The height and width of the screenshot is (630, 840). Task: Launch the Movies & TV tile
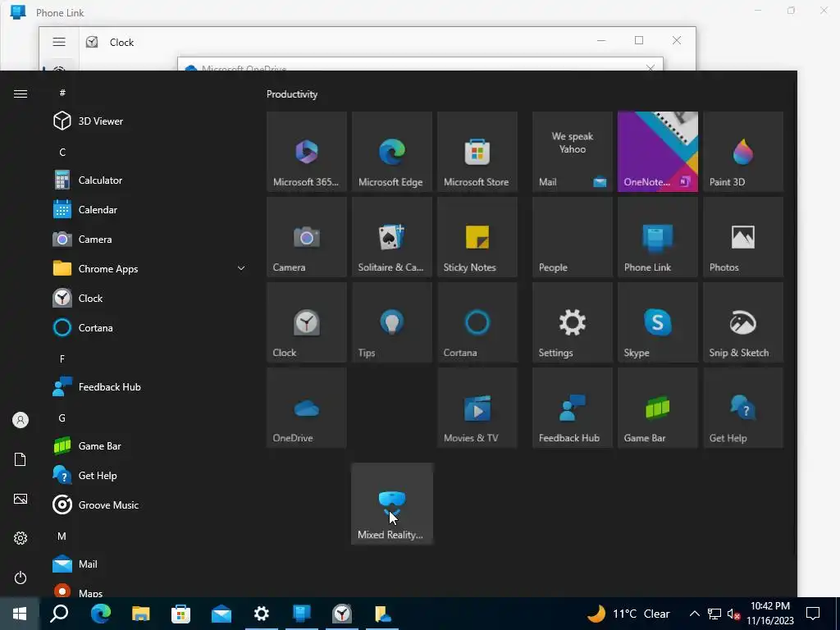[x=477, y=408]
